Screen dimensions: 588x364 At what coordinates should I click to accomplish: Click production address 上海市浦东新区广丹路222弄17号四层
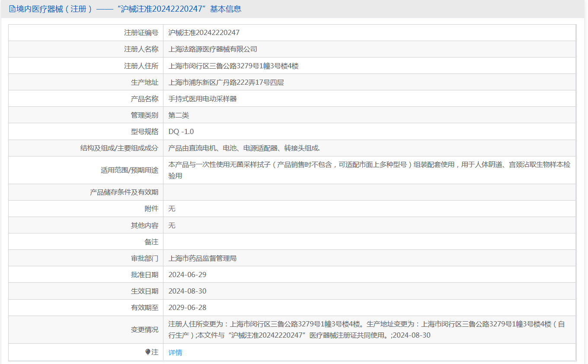(226, 82)
